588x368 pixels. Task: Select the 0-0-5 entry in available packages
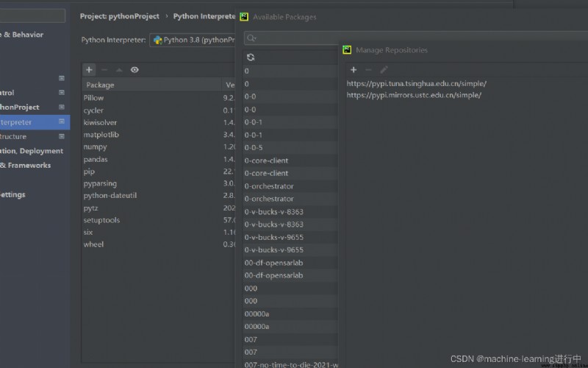pos(290,148)
